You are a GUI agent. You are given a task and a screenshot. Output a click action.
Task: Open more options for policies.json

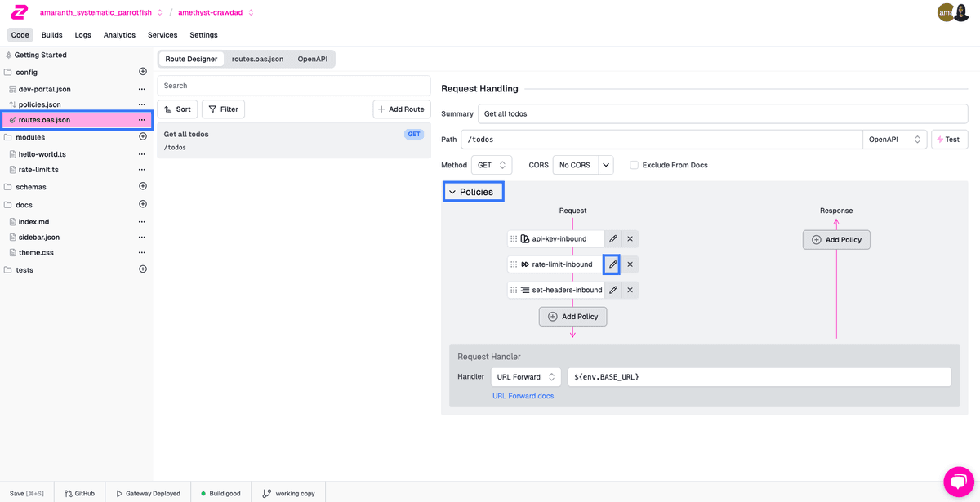(142, 104)
